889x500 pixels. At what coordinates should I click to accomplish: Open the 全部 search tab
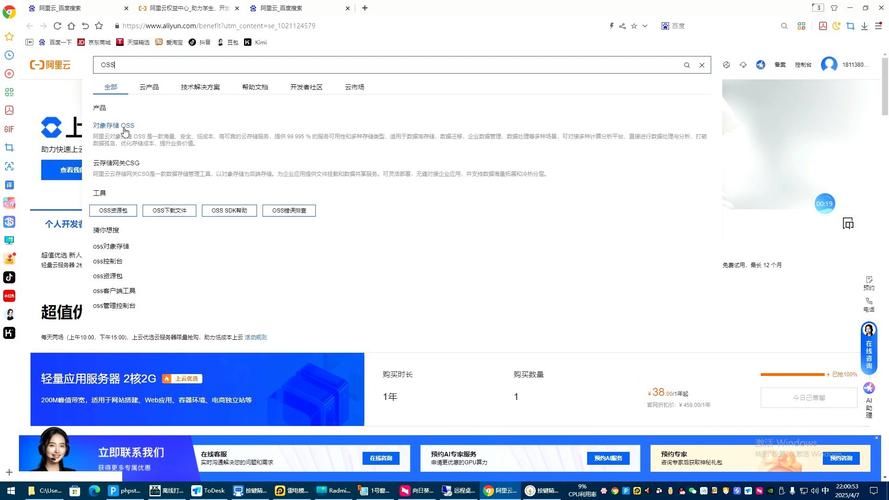pos(111,87)
